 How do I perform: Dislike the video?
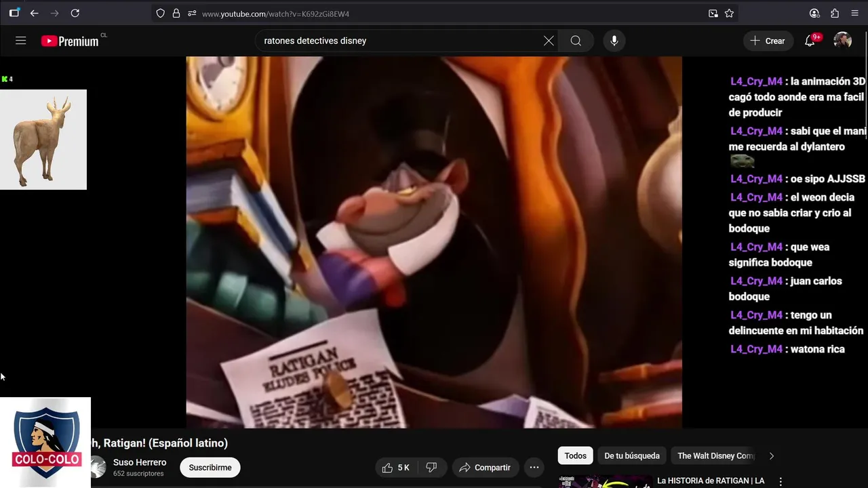tap(431, 468)
